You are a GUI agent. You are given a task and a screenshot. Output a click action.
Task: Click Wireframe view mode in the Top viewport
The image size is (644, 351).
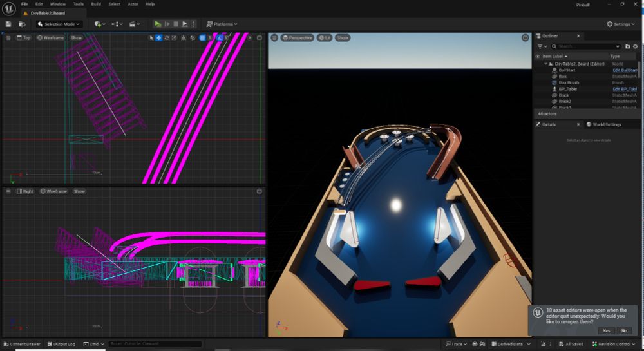51,38
